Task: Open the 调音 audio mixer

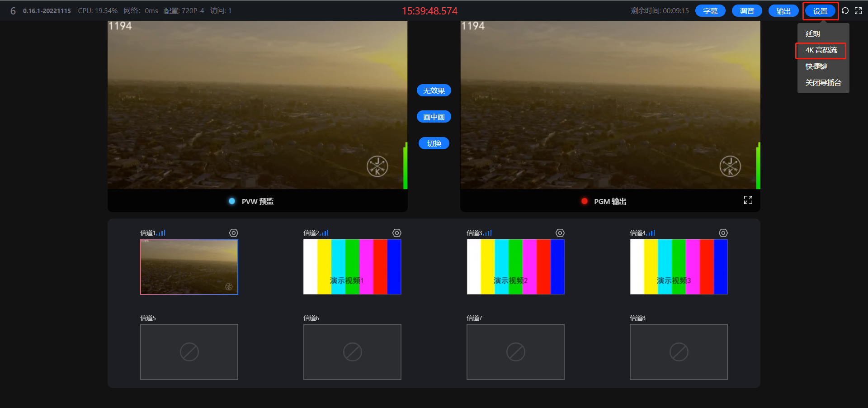Action: (746, 11)
